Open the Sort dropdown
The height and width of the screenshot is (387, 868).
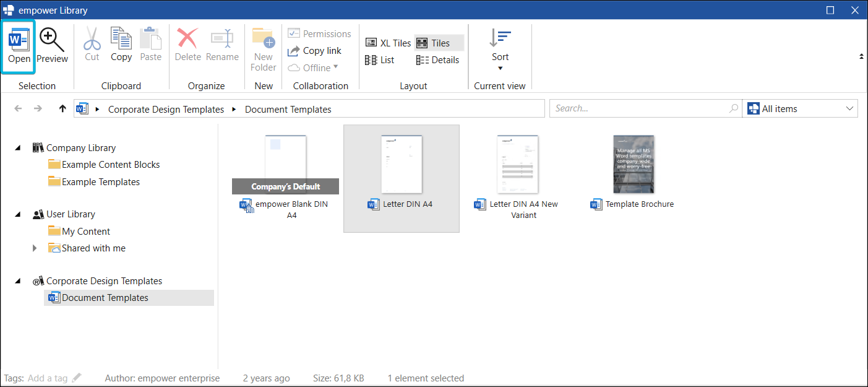[500, 50]
